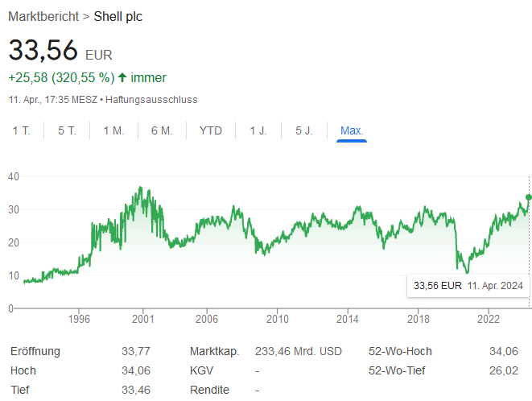The width and height of the screenshot is (532, 401).
Task: Select the 5 J. range tab
Action: pyautogui.click(x=304, y=130)
